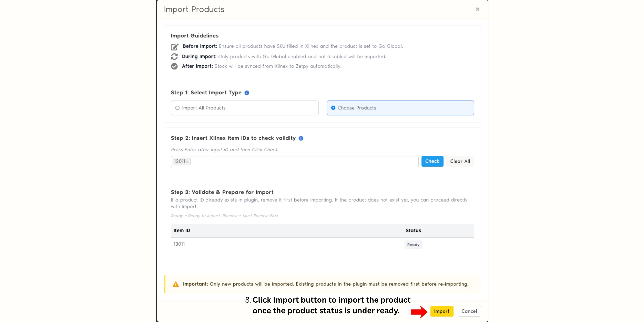Screen dimensions: 644x322
Task: Click the Status column header
Action: tap(413, 231)
